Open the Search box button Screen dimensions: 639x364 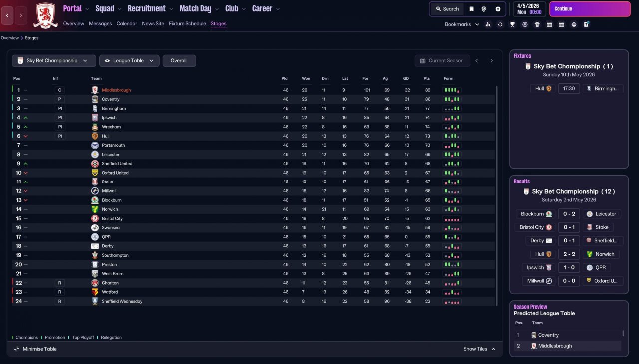[447, 9]
